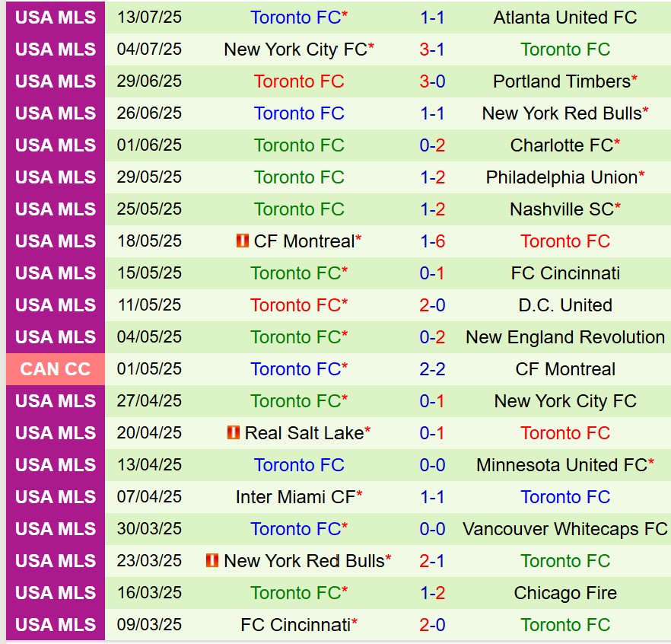Click the D.C. United team name
Viewport: 671px width, 644px height.
[x=565, y=305]
